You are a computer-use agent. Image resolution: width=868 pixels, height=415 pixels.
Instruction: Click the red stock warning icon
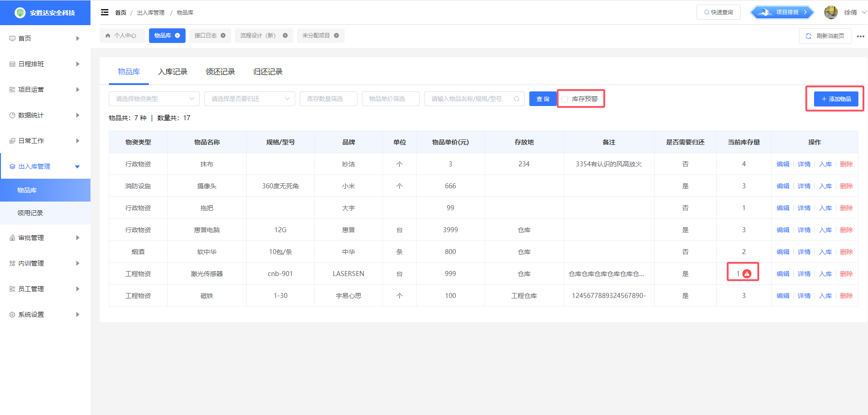(x=747, y=274)
